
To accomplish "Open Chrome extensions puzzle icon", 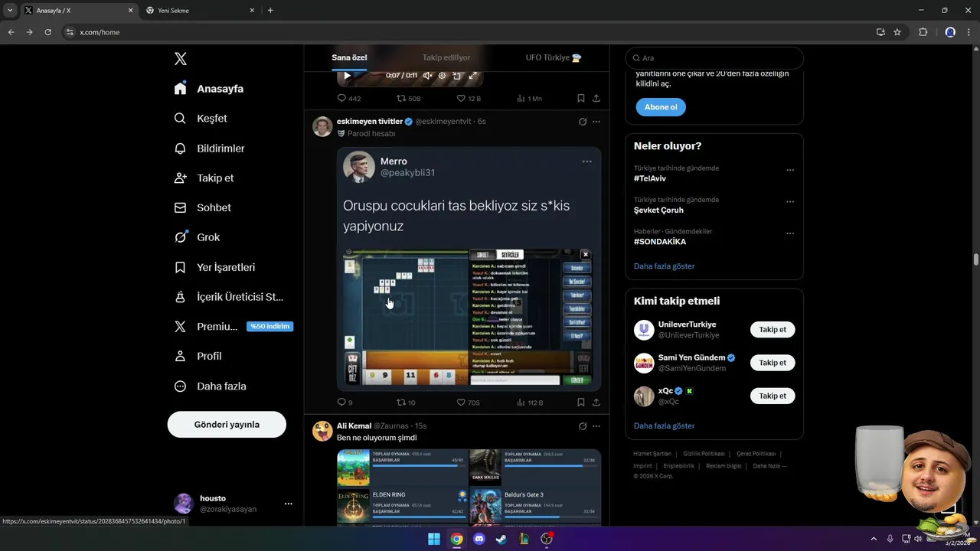I will coord(923,32).
